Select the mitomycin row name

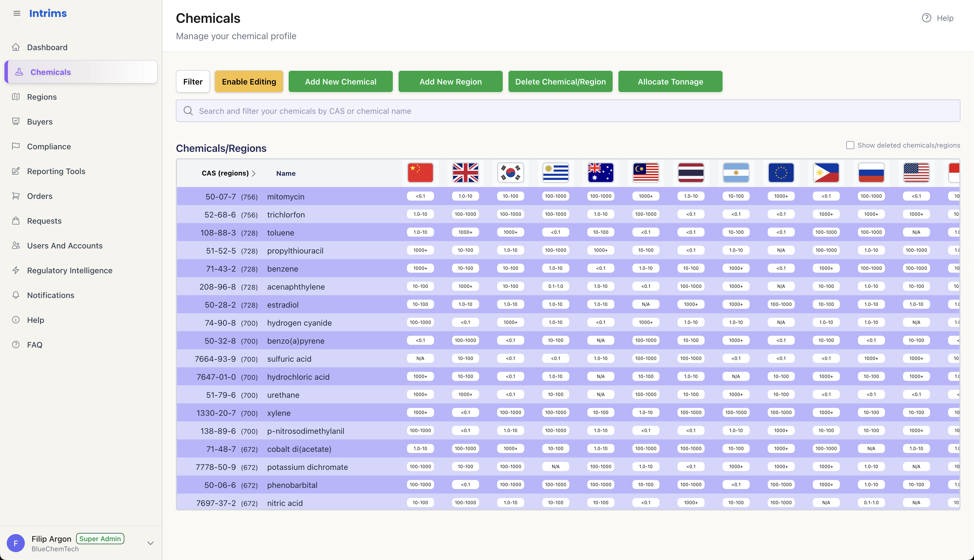pos(286,197)
